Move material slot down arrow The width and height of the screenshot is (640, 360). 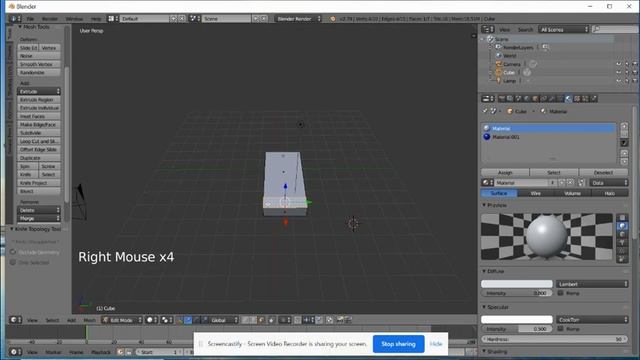coord(624,162)
